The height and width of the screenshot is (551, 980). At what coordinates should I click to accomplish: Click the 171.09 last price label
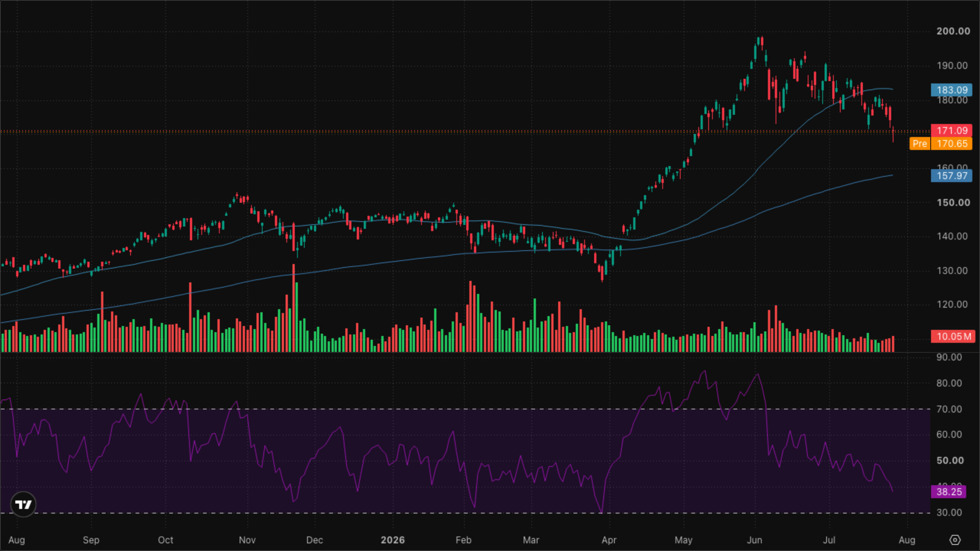pos(951,130)
